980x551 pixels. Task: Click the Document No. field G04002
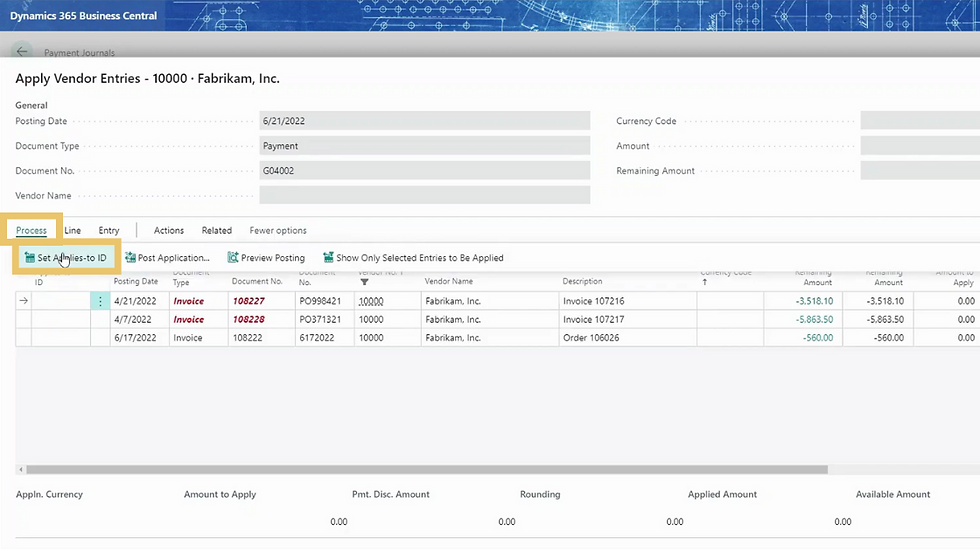click(424, 171)
